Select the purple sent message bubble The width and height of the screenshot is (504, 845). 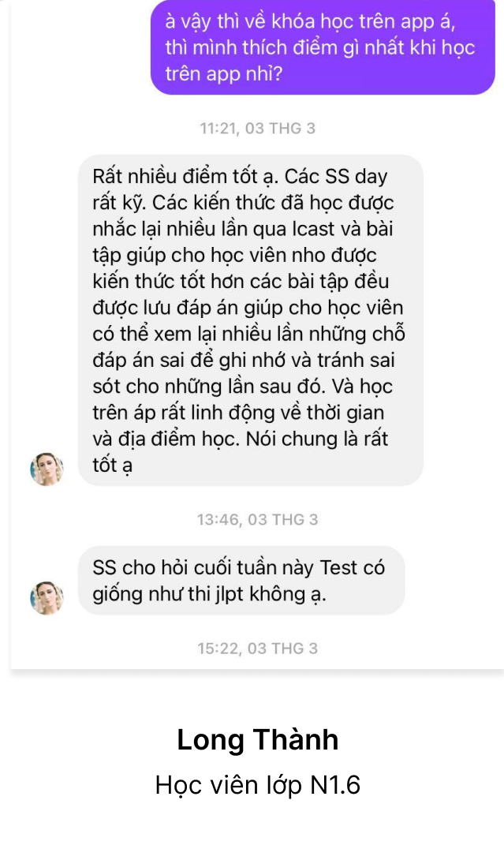pyautogui.click(x=323, y=47)
